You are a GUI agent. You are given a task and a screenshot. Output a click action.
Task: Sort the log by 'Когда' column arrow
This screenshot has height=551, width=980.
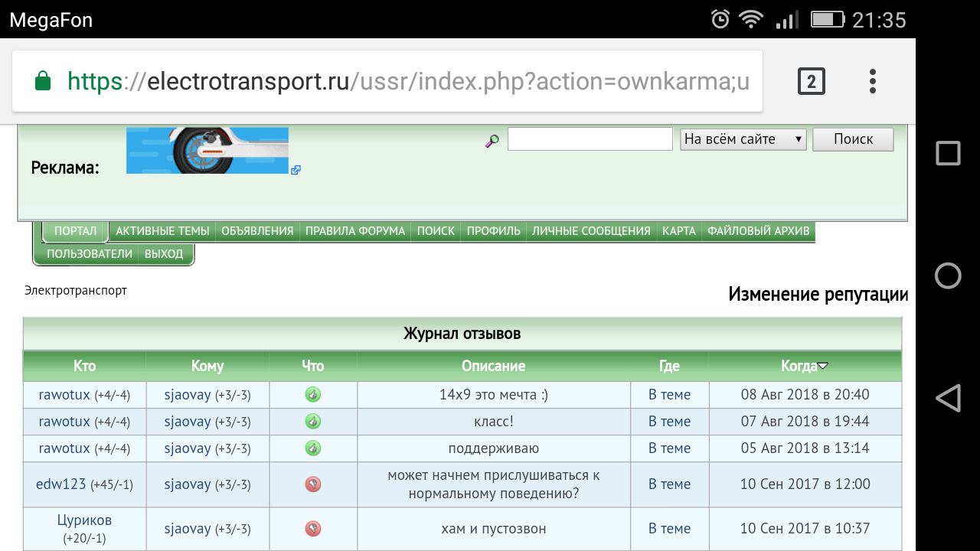point(823,367)
